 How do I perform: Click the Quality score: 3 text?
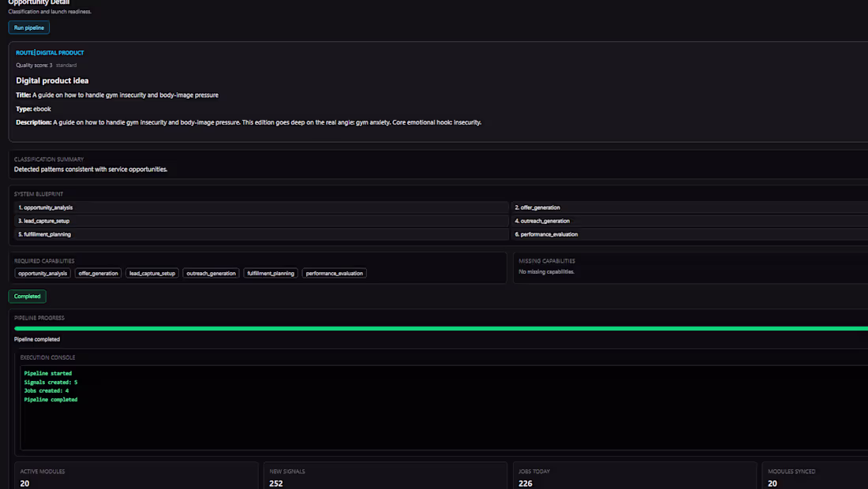(34, 65)
